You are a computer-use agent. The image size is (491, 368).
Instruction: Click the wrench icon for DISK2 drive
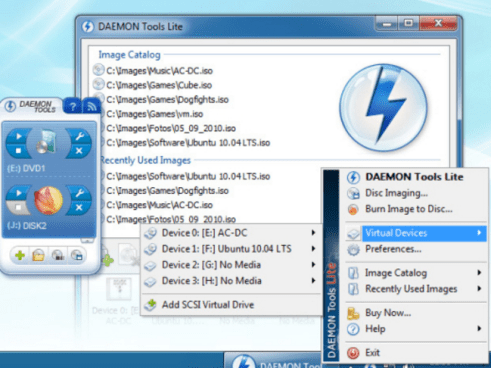[79, 193]
